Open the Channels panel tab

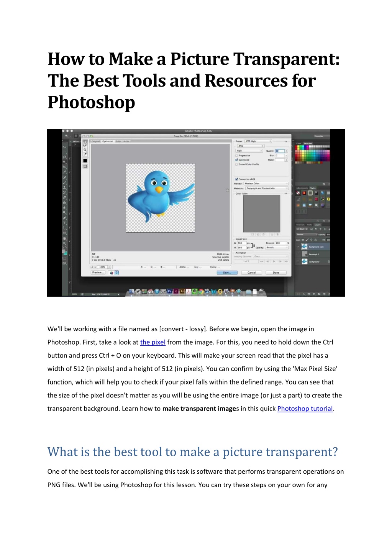[x=300, y=225]
